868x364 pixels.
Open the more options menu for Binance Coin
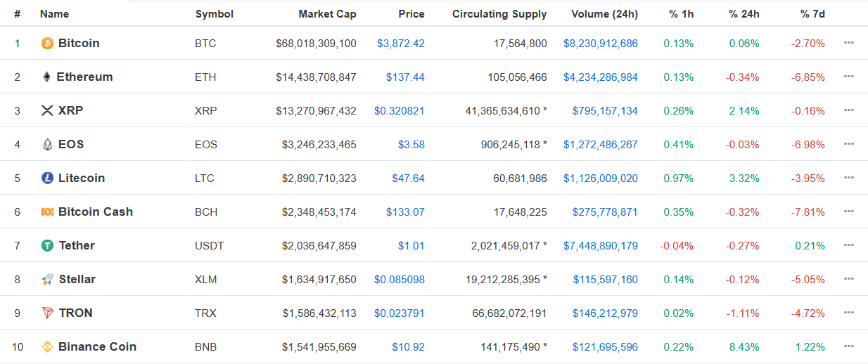point(849,346)
